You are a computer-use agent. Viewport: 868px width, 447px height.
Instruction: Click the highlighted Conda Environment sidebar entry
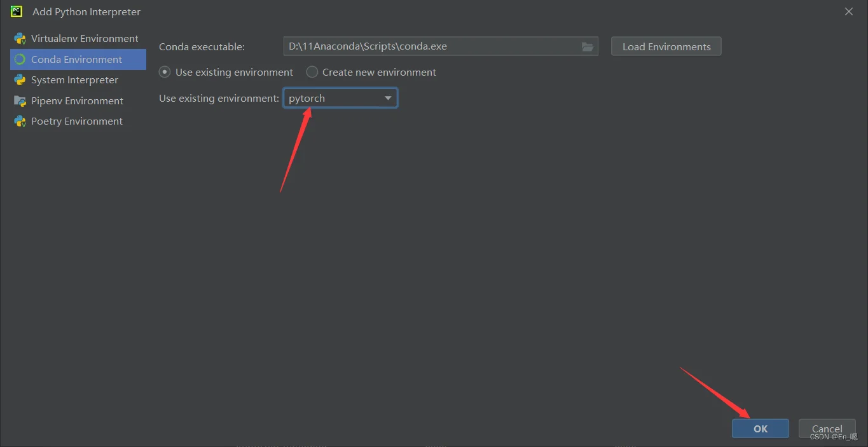coord(78,59)
